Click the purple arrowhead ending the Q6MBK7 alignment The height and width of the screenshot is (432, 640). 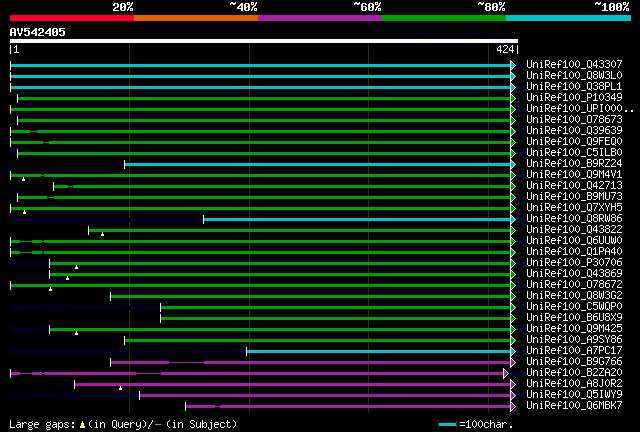coord(513,407)
